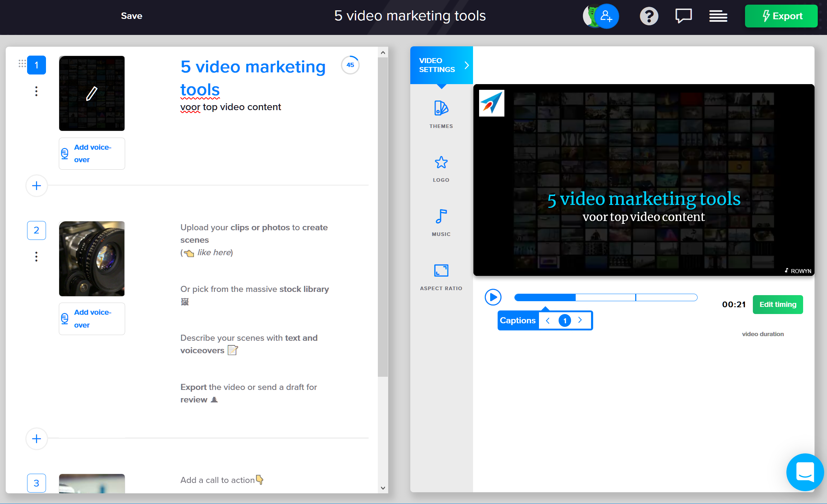Click the 'Upload your clips or photos' text

254,240
